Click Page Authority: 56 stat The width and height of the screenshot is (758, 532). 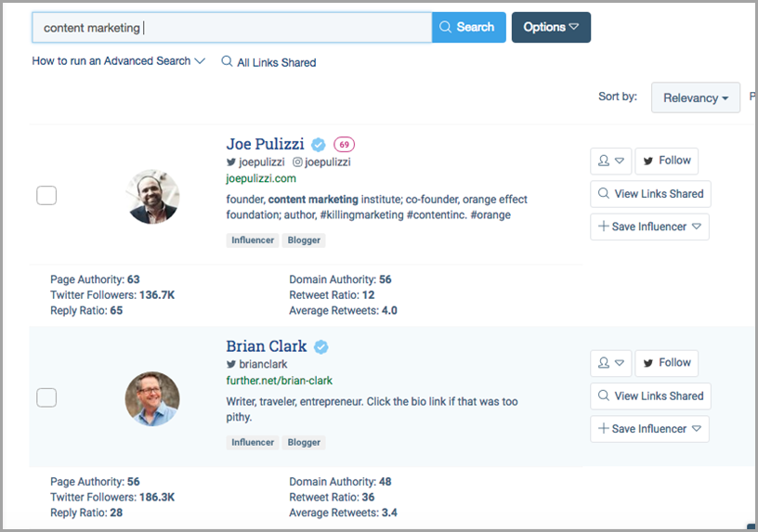(x=95, y=481)
